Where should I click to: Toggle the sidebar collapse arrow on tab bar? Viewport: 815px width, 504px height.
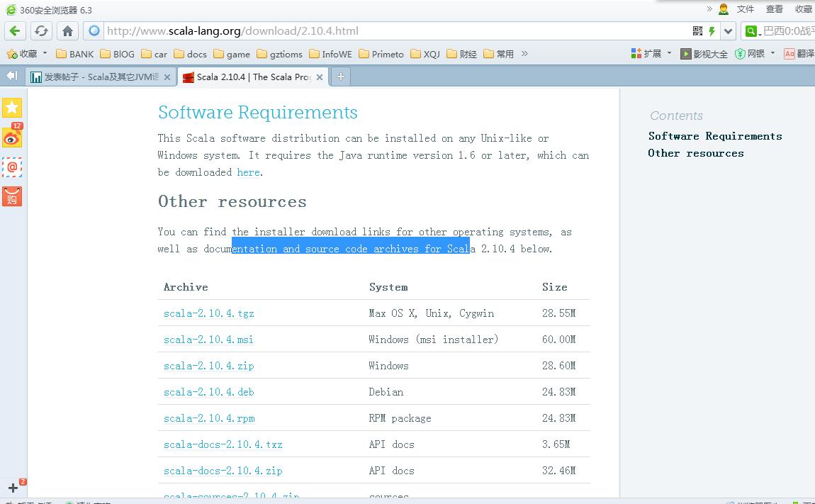tap(11, 76)
